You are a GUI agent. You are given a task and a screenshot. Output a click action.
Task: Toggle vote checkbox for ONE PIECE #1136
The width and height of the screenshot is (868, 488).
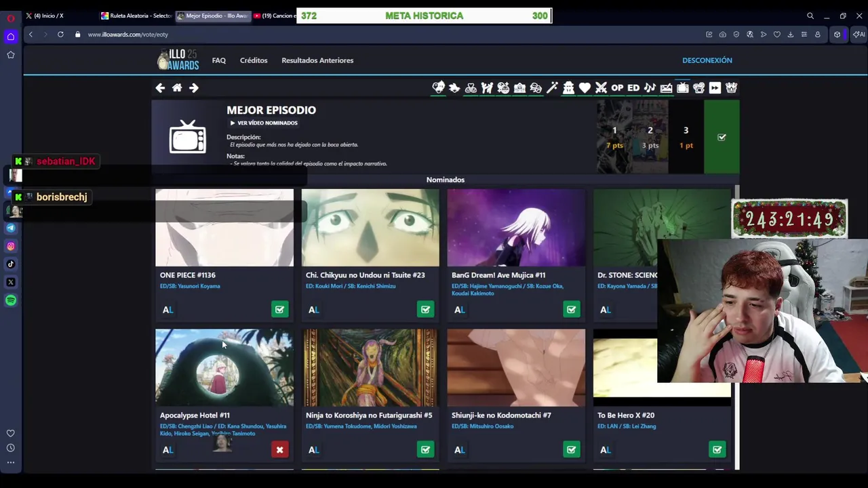279,310
